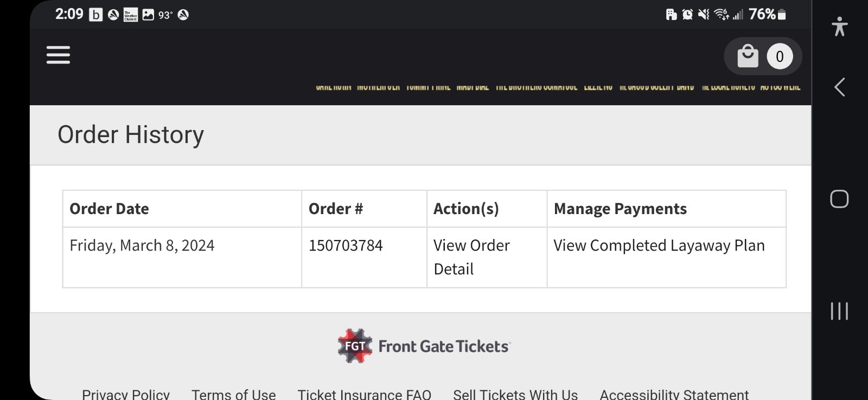Tap the Order History heading

pos(131,134)
